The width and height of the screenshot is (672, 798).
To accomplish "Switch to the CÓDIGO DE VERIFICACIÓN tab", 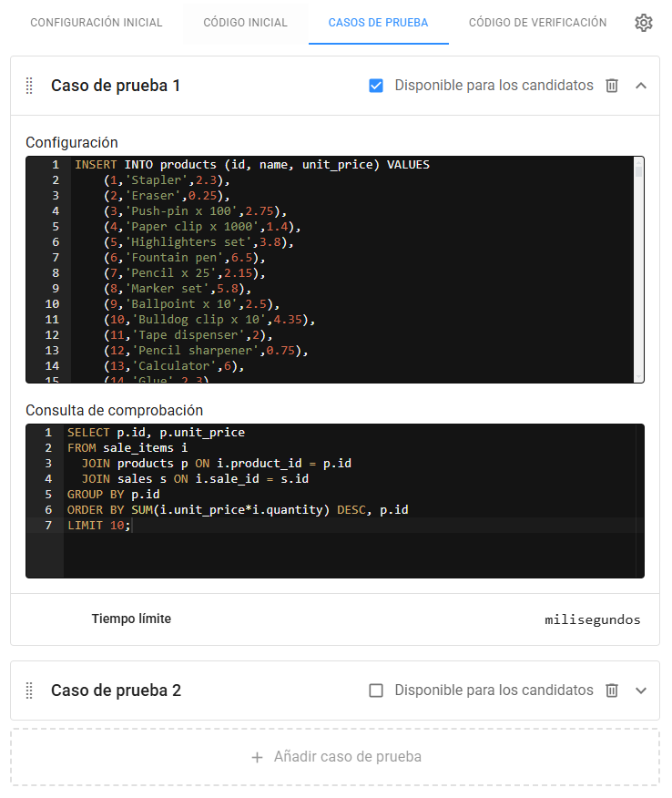I will point(537,22).
